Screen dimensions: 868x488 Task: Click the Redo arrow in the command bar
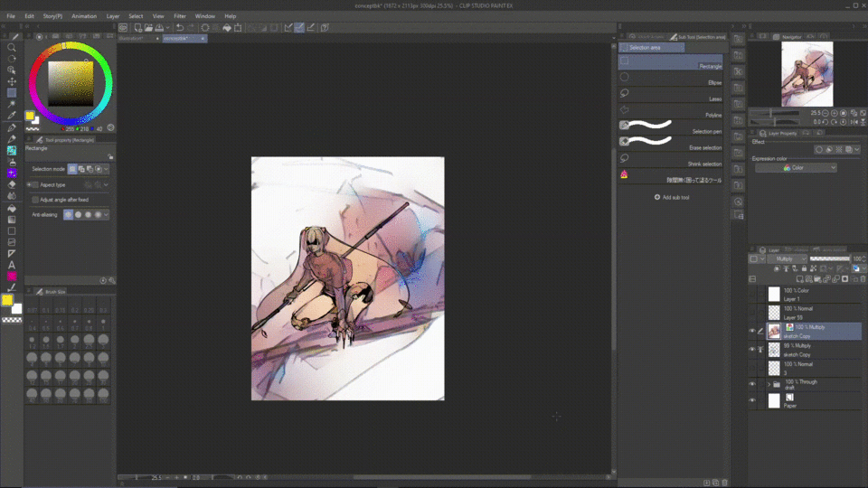pyautogui.click(x=191, y=28)
